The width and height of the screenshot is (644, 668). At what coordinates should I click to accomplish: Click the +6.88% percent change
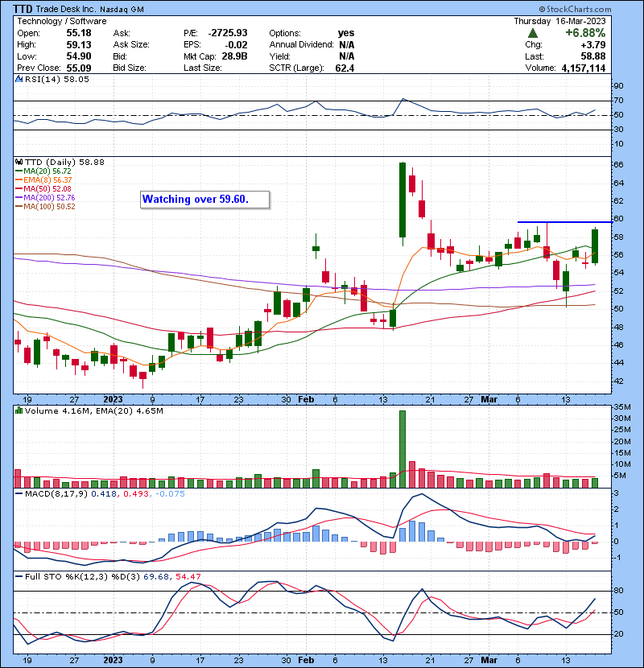[x=585, y=33]
